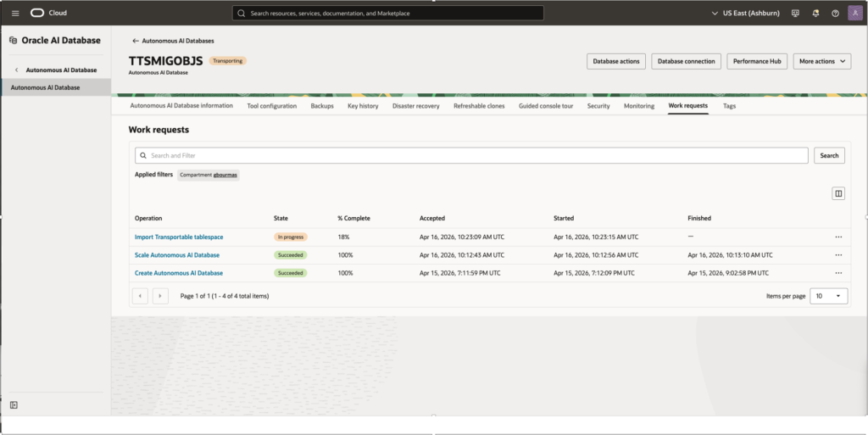Click the magnifier icon in the Search and Filter box
The height and width of the screenshot is (435, 868).
coord(143,155)
